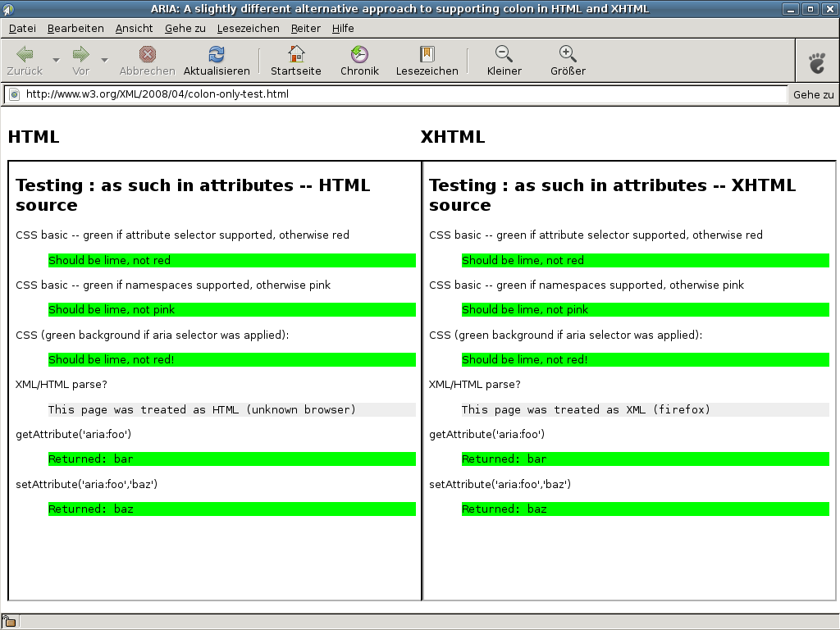840x630 pixels.
Task: Click the Zurück back arrow icon
Action: [25, 53]
